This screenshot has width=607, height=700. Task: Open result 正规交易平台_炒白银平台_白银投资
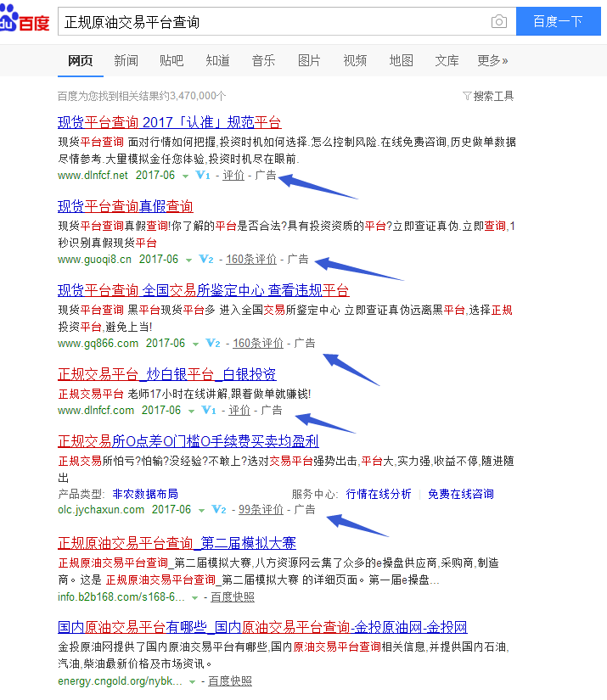click(166, 374)
